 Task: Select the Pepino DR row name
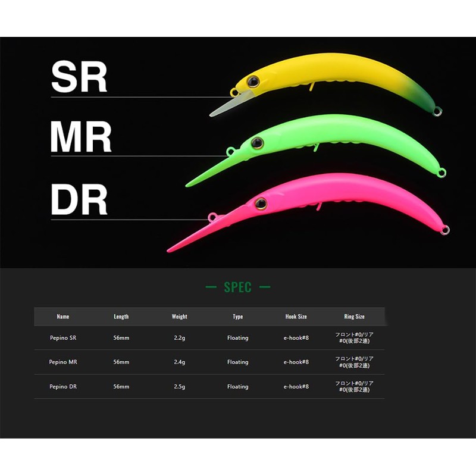point(63,387)
